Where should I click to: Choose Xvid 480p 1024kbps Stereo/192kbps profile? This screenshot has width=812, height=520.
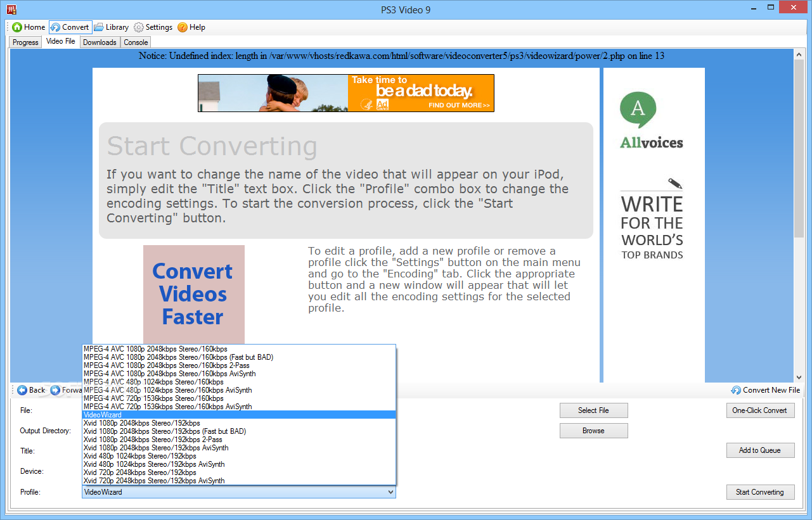pos(239,456)
